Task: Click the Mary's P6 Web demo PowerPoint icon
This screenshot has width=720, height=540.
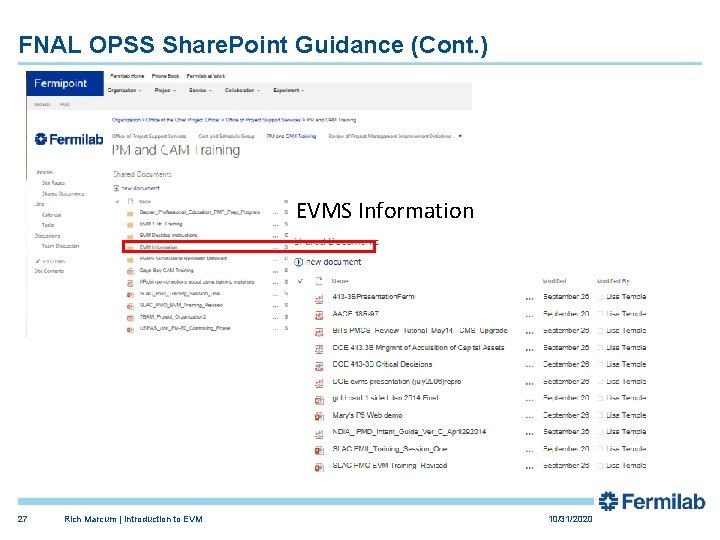Action: tap(319, 417)
